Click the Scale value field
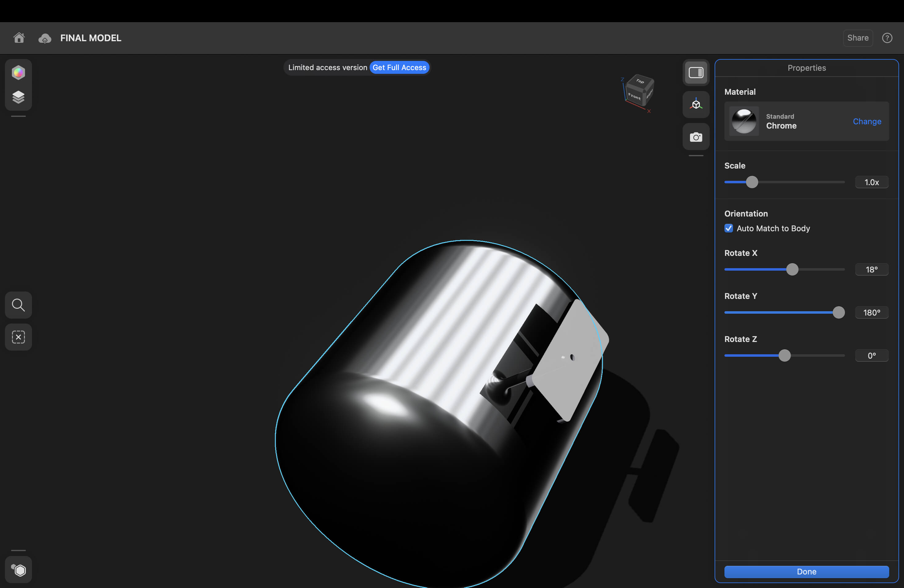Viewport: 904px width, 588px height. [x=871, y=182]
